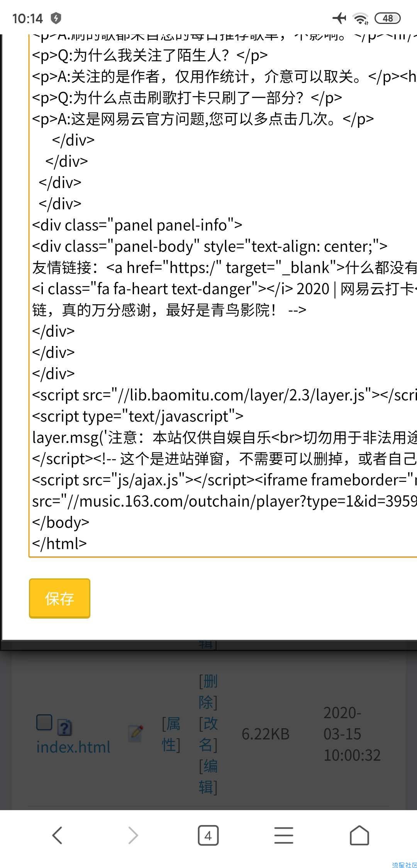Click the 点击刷歌打卡只刷了一部分 question line
The width and height of the screenshot is (417, 868).
(187, 98)
